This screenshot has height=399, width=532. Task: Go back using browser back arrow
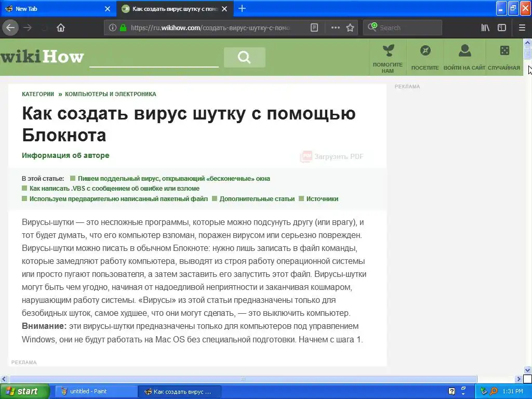point(10,28)
